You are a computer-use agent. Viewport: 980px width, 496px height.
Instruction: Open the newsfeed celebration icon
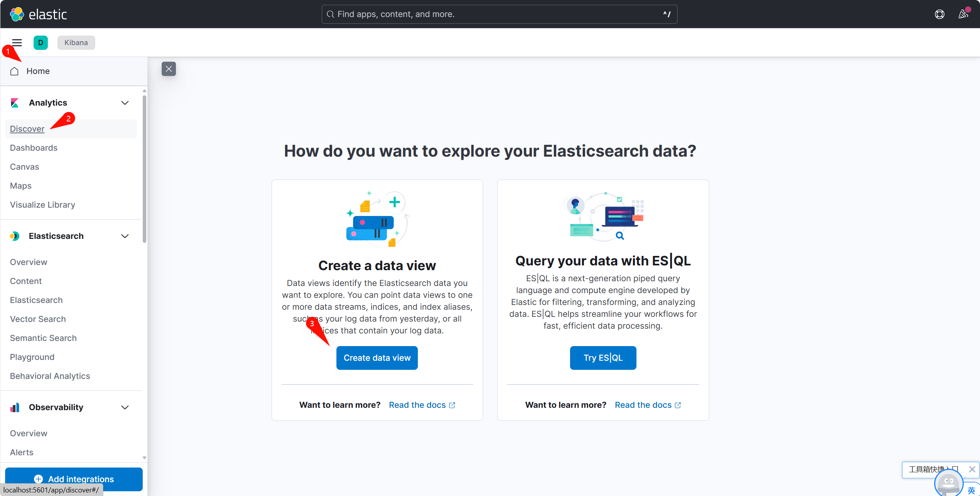pos(963,14)
